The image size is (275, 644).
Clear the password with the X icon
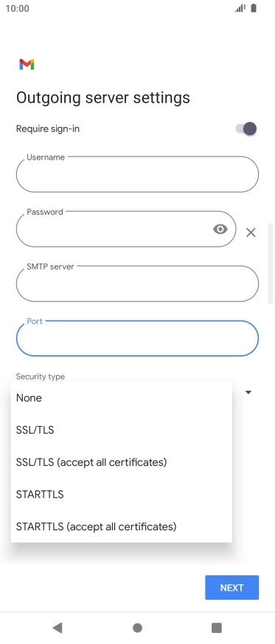pyautogui.click(x=251, y=233)
